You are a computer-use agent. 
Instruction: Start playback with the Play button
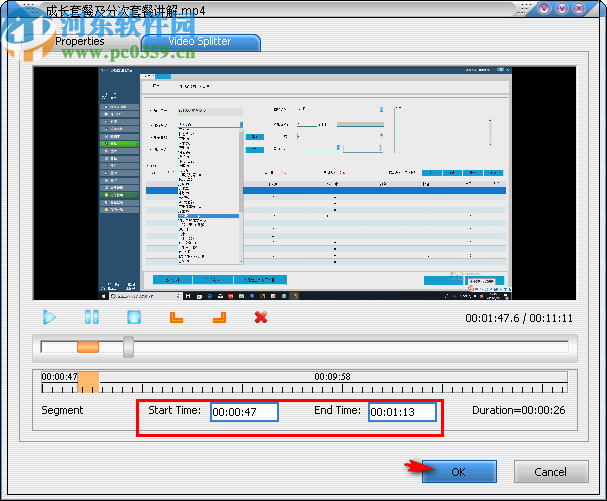click(x=50, y=317)
